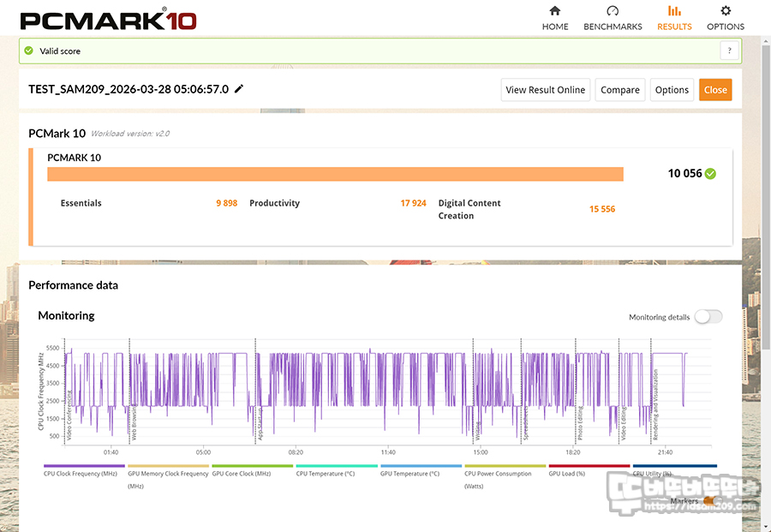Click Rendering and Visualization chart marker
Screen dimensions: 771x532
[655, 404]
